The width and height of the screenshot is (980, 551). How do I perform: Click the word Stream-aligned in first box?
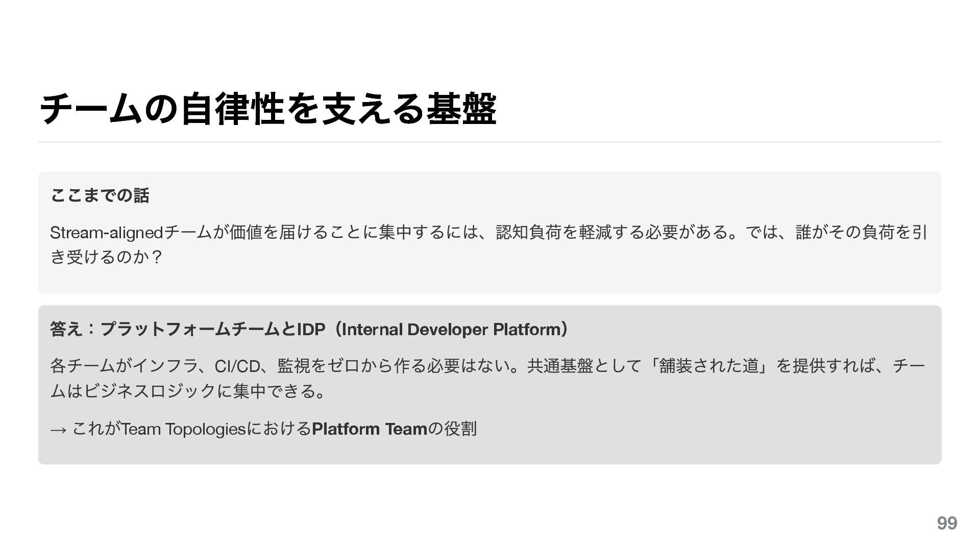[x=106, y=233]
